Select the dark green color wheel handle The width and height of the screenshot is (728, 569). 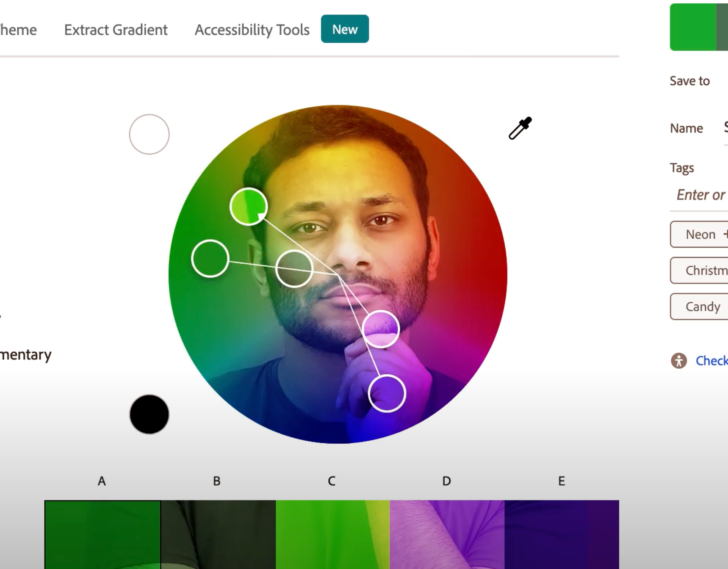(210, 259)
